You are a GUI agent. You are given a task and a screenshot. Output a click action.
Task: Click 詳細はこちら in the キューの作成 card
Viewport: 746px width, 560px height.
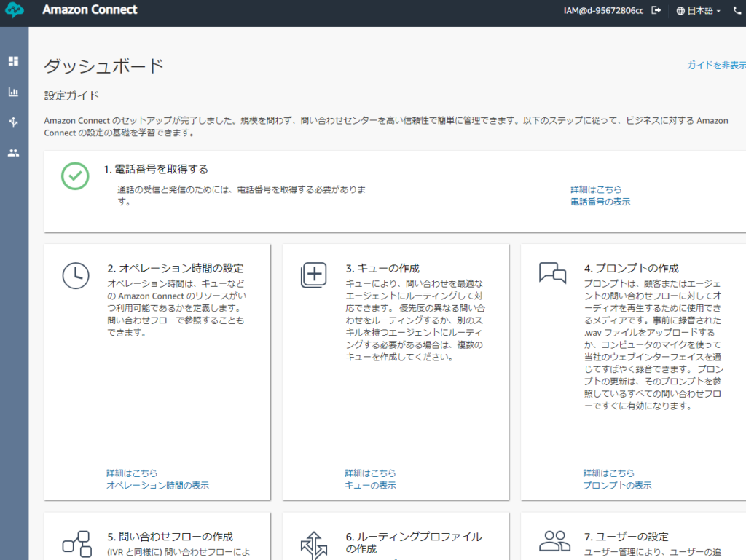(371, 473)
